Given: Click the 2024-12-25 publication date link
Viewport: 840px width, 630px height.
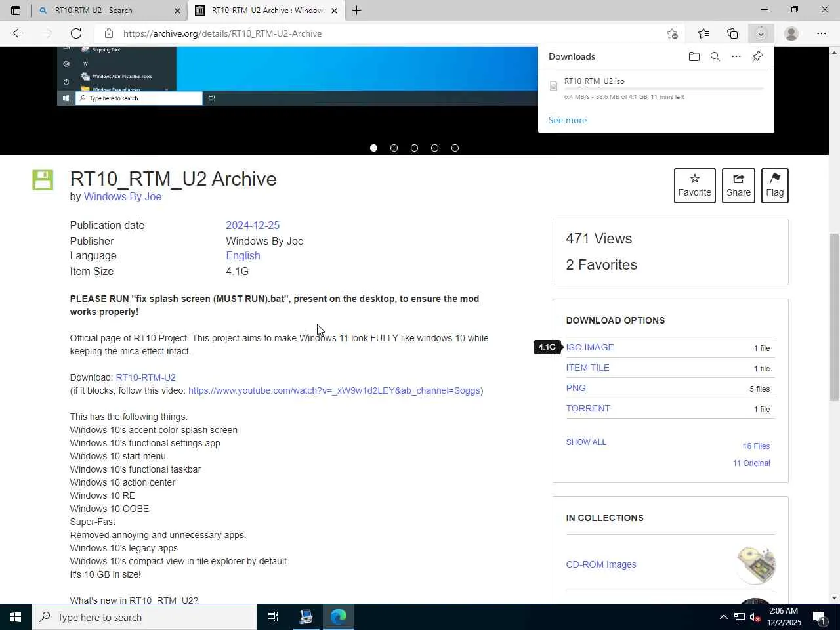Looking at the screenshot, I should [253, 225].
